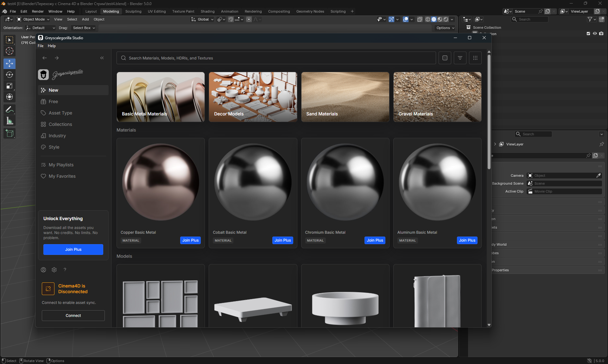Image resolution: width=608 pixels, height=364 pixels.
Task: Expand the Global transform orientation dropdown
Action: 203,19
